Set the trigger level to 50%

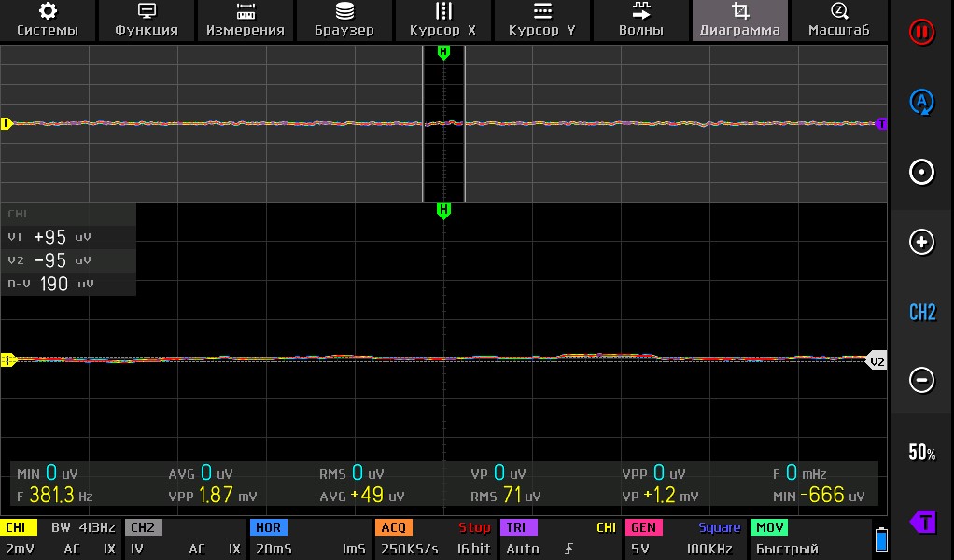pos(922,453)
